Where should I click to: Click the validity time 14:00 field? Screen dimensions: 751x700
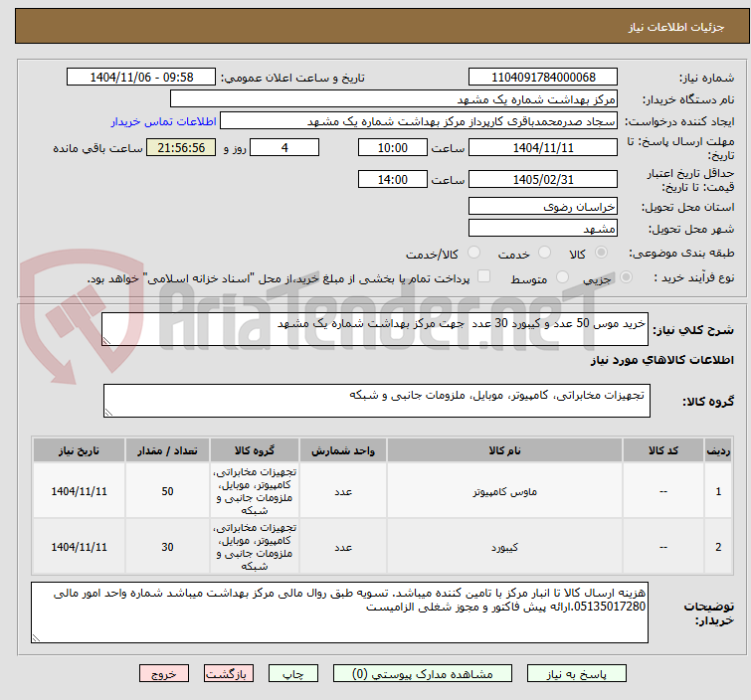393,179
